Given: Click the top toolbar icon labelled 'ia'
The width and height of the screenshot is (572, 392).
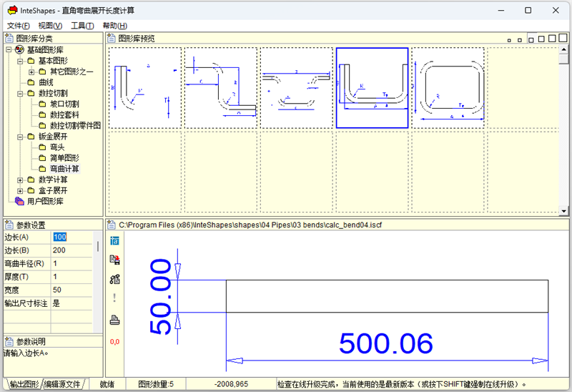Looking at the screenshot, I should 114,240.
